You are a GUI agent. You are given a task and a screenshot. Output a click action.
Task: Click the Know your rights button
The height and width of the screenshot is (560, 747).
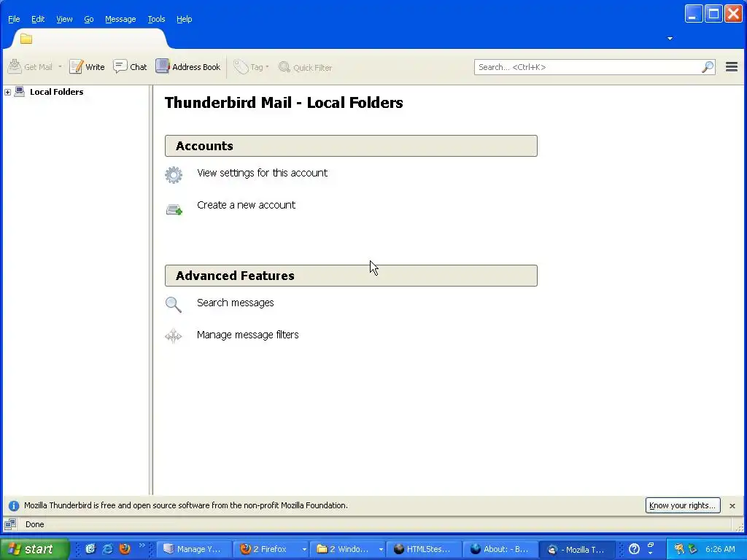tap(683, 505)
